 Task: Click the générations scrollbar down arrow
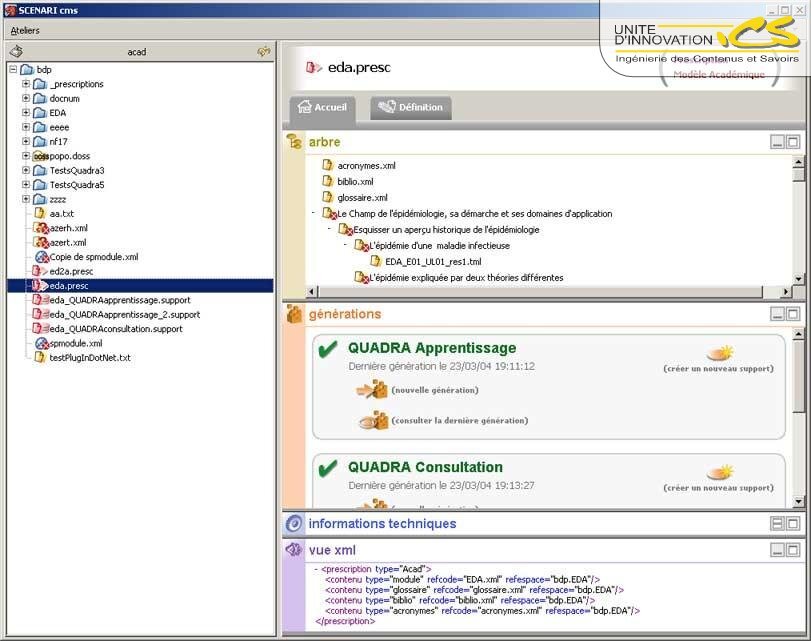(x=798, y=501)
